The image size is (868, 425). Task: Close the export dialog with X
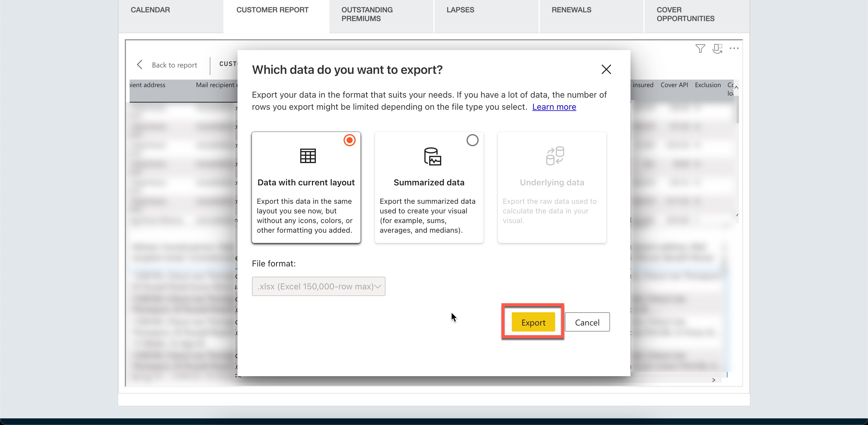[x=606, y=69]
